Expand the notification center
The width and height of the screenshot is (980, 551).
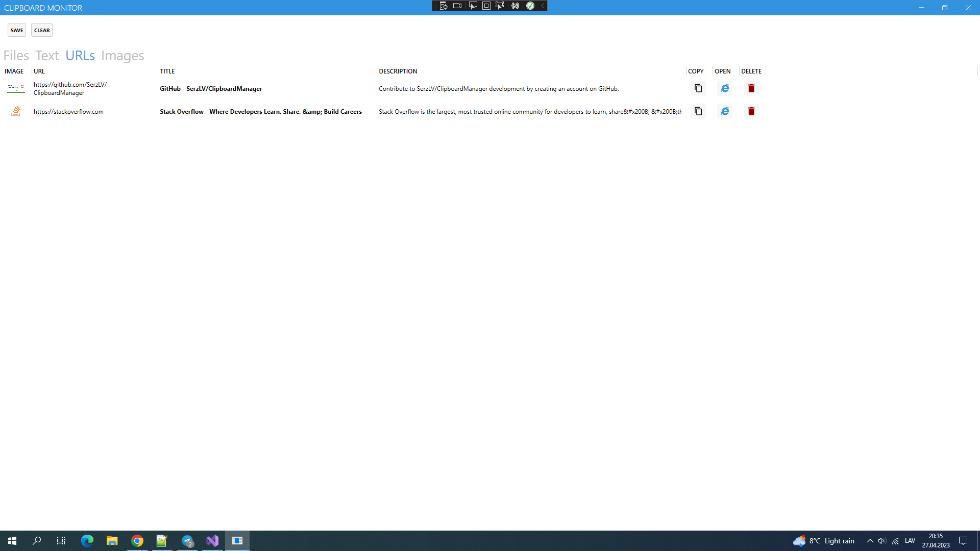pos(964,540)
